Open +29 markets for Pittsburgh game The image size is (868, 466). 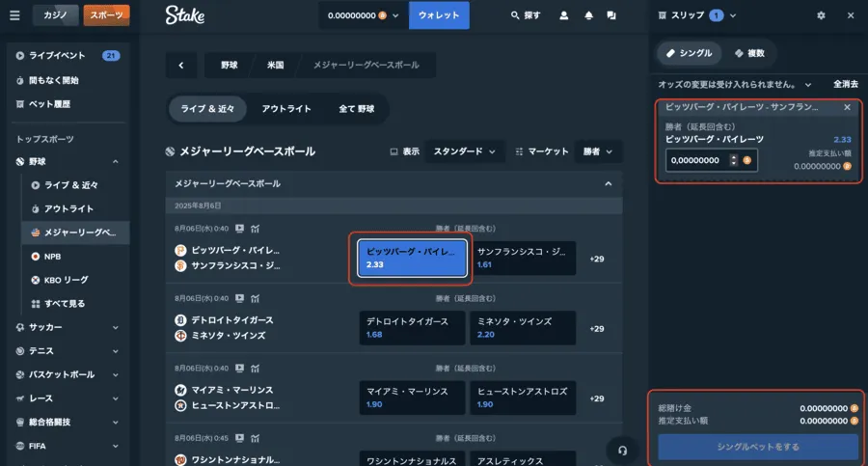point(597,259)
